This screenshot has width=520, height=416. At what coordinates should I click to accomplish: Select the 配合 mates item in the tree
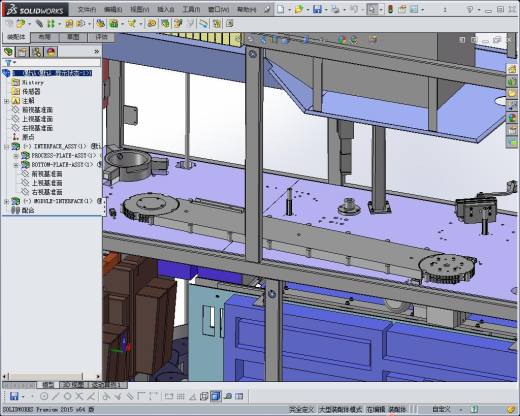(28, 210)
